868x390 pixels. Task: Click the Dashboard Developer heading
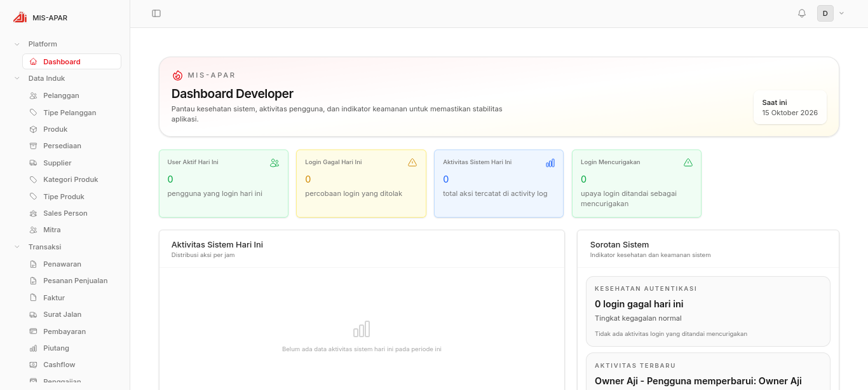click(x=233, y=94)
